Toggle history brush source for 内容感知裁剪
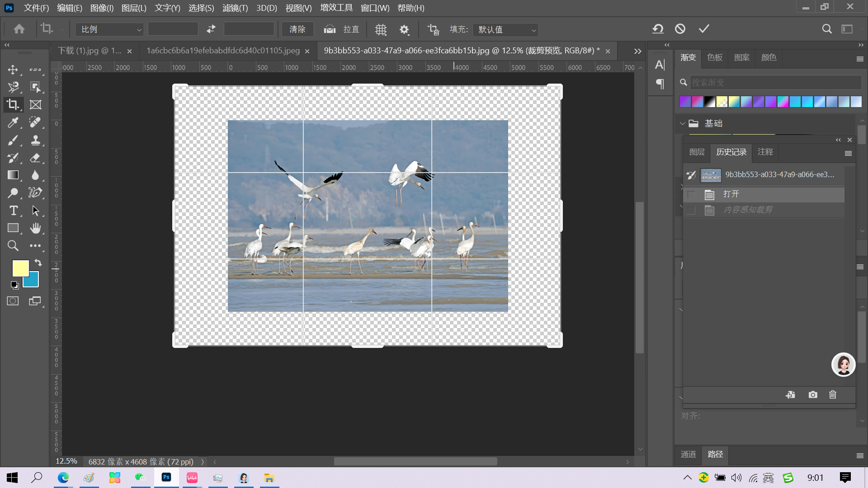 point(691,210)
